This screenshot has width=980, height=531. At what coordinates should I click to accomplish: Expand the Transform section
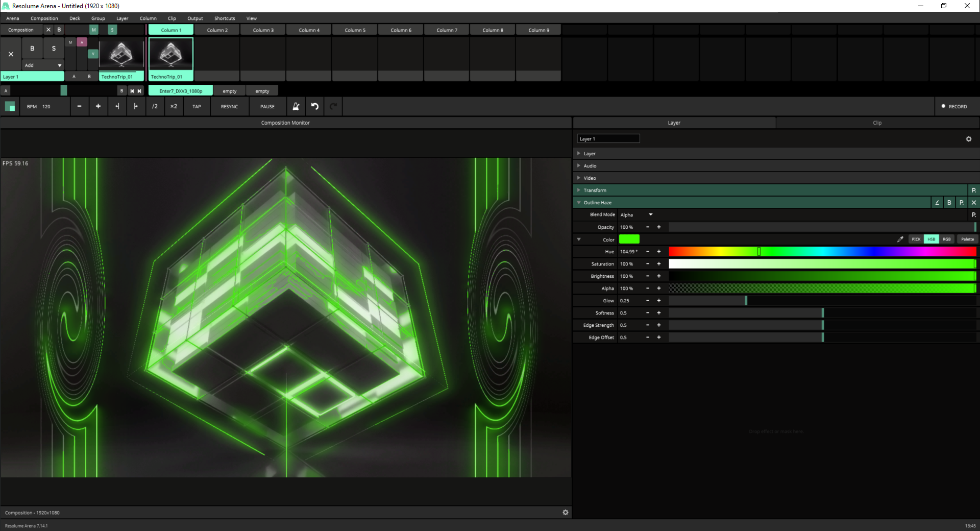click(595, 190)
